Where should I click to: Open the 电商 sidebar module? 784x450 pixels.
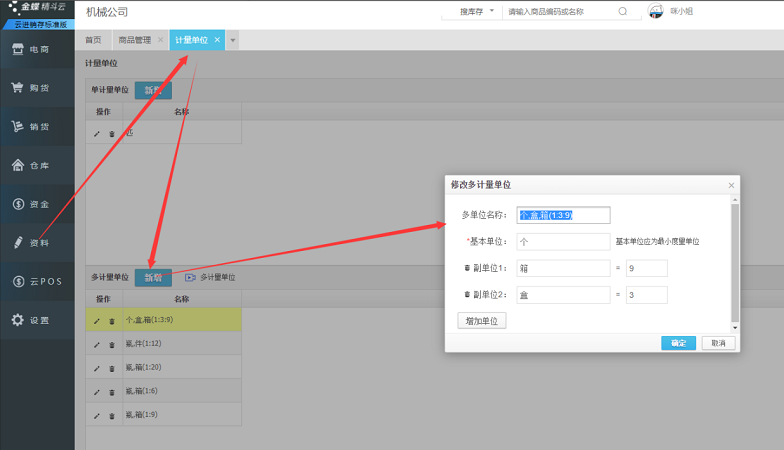point(37,49)
